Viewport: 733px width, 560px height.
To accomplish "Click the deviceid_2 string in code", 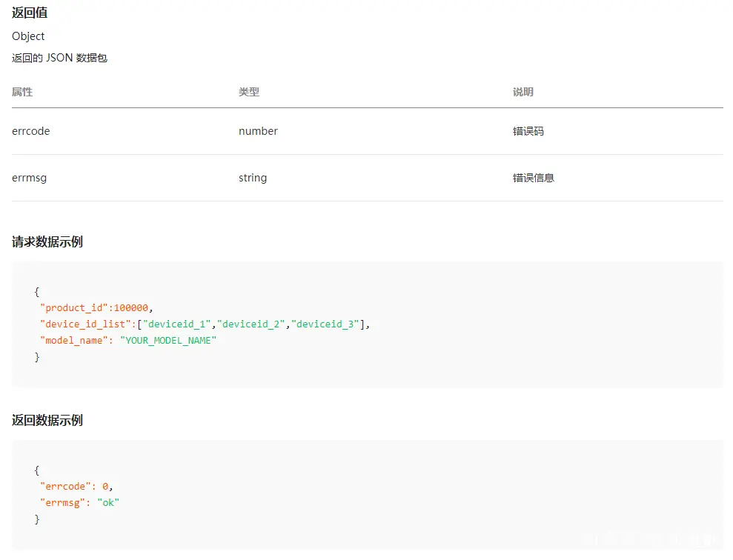I will coord(251,324).
